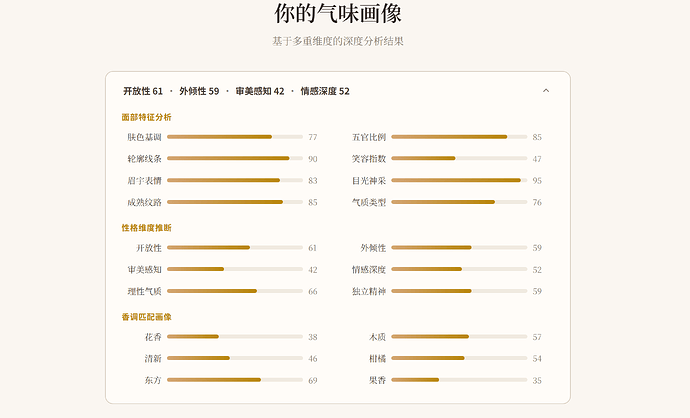Collapse the analysis card with chevron
The width and height of the screenshot is (690, 418).
pyautogui.click(x=546, y=91)
